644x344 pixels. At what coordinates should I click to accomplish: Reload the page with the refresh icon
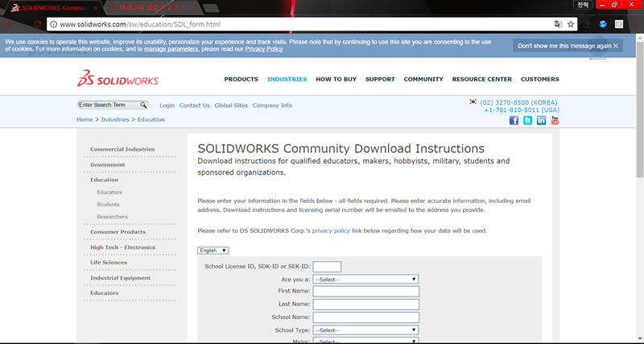click(37, 24)
